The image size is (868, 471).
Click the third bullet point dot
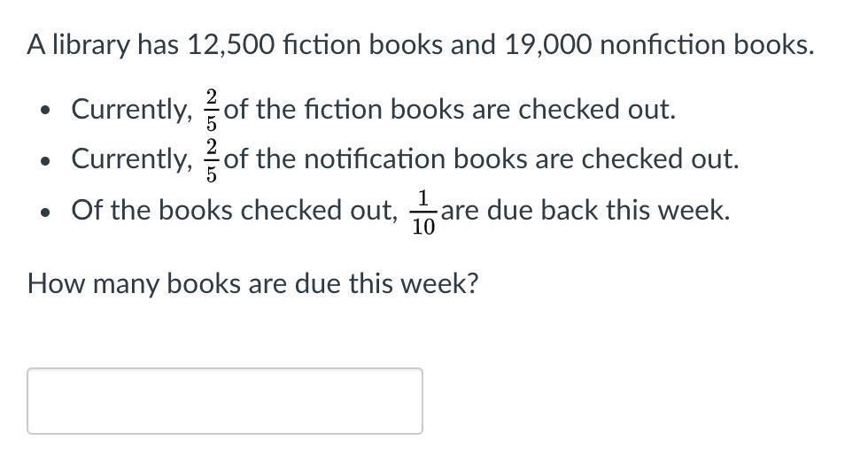[45, 212]
